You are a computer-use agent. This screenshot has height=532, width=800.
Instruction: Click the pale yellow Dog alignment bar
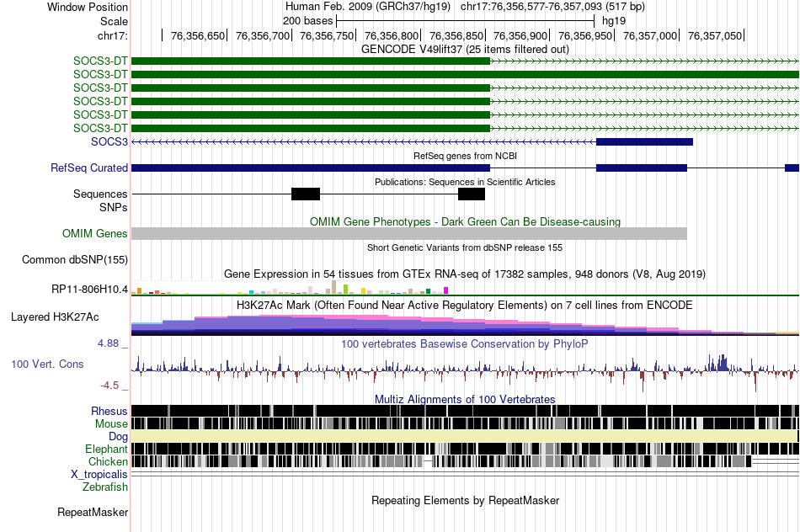464,436
